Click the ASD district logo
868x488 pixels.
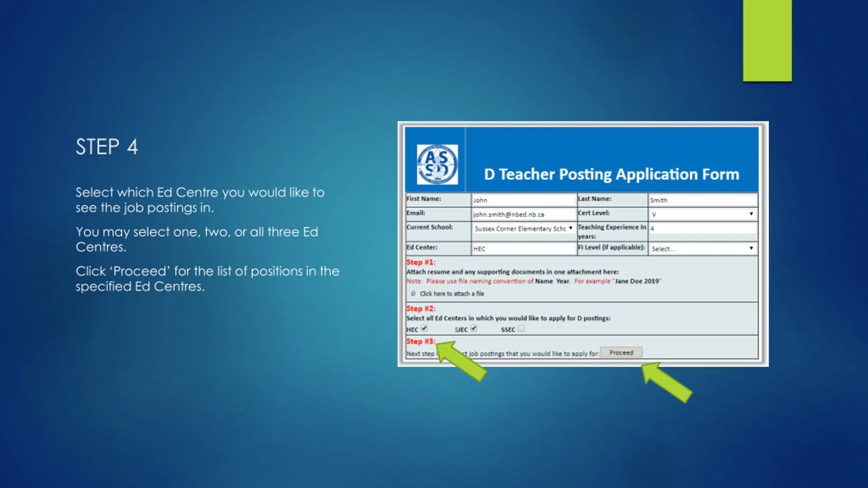click(x=437, y=165)
